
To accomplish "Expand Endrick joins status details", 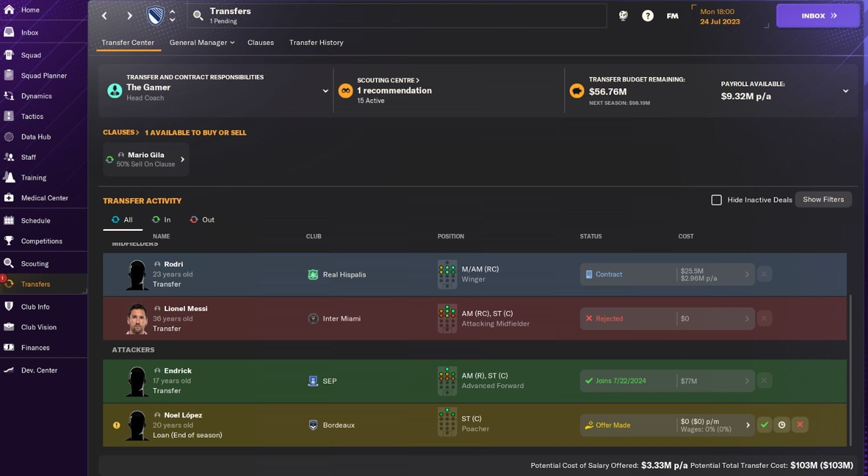I will point(746,381).
